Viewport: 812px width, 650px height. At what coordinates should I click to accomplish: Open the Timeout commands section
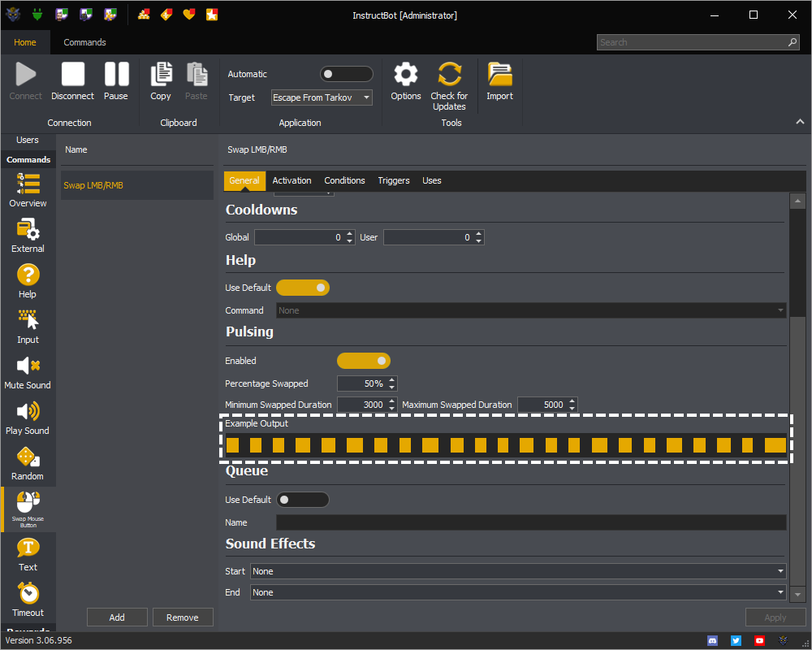[28, 600]
